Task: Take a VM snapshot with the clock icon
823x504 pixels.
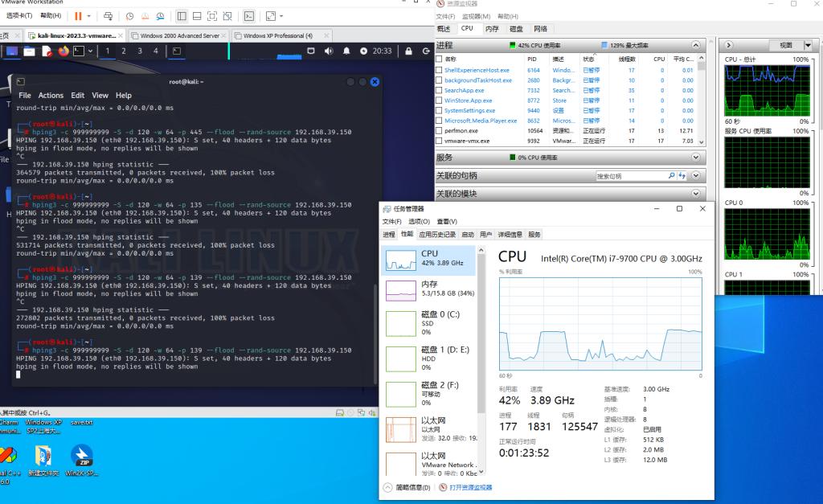Action: click(x=129, y=16)
